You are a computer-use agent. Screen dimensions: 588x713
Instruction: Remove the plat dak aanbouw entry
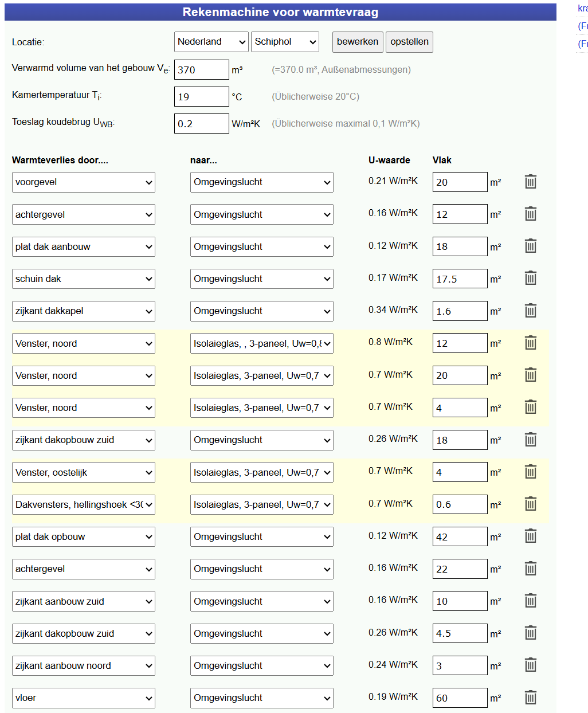coord(530,246)
